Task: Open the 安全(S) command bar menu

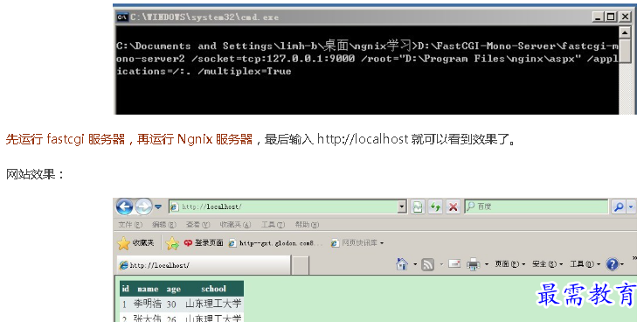Action: coord(548,264)
